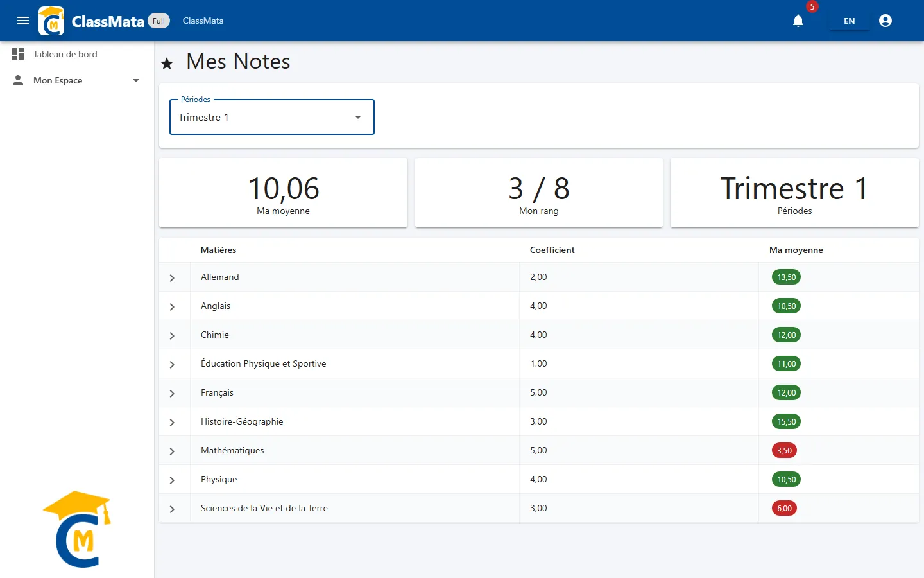
Task: Click the star icon beside Mes Notes
Action: pos(167,63)
